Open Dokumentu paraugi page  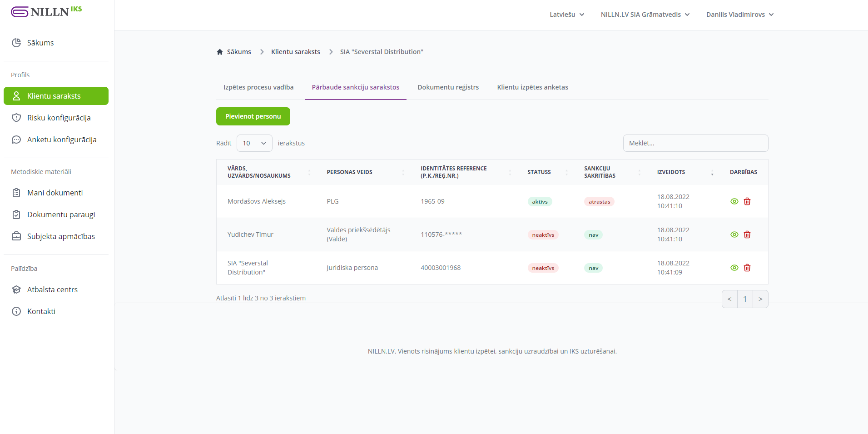click(x=56, y=215)
